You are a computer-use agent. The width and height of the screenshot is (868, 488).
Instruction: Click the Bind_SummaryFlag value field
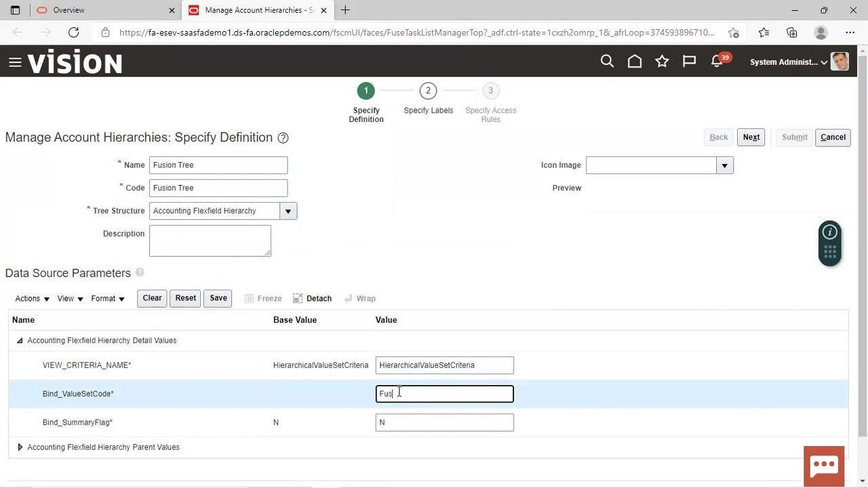(x=445, y=422)
